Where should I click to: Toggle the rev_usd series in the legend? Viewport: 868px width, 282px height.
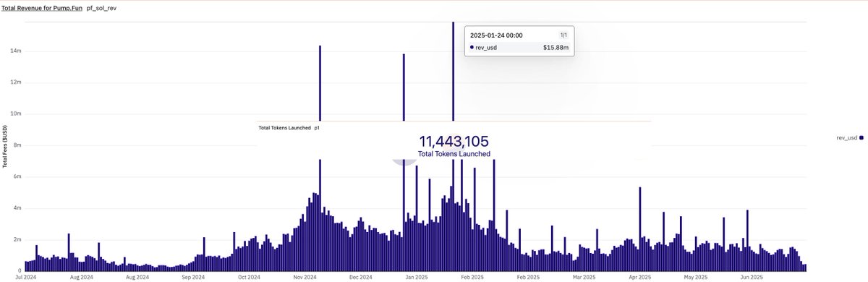pyautogui.click(x=849, y=137)
